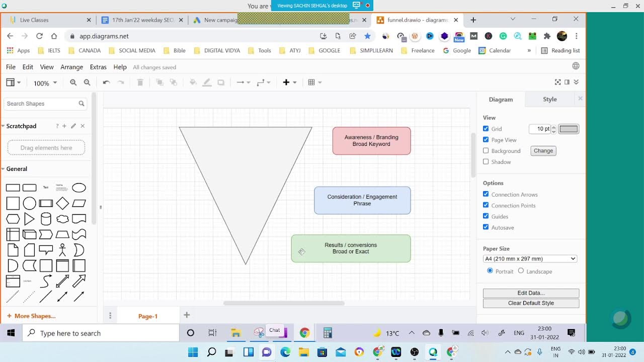Open the Arrange menu
The height and width of the screenshot is (362, 644).
point(71,67)
